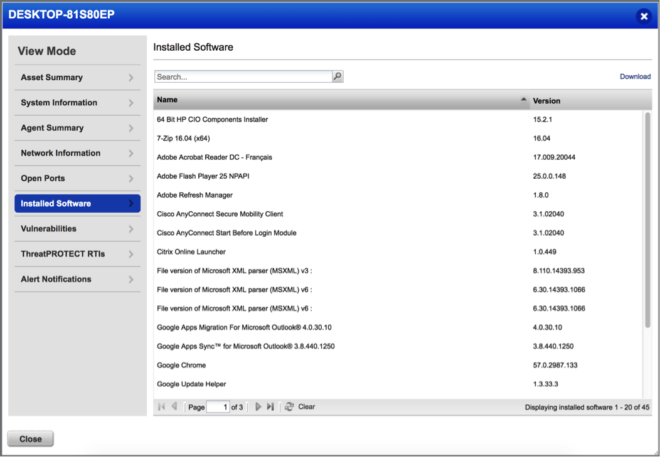Screen dimensions: 660x457
Task: Select Cisco AnyConnect Secure Mobility Client row
Action: pos(398,214)
